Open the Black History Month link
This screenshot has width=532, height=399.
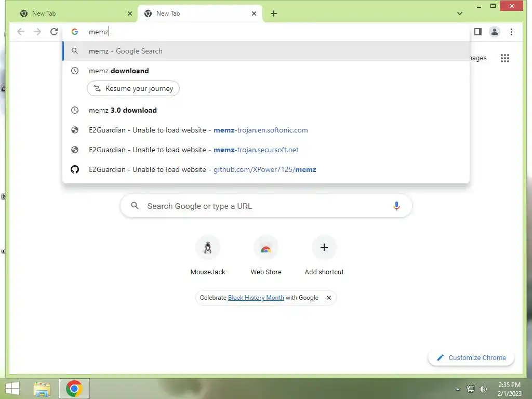(256, 298)
